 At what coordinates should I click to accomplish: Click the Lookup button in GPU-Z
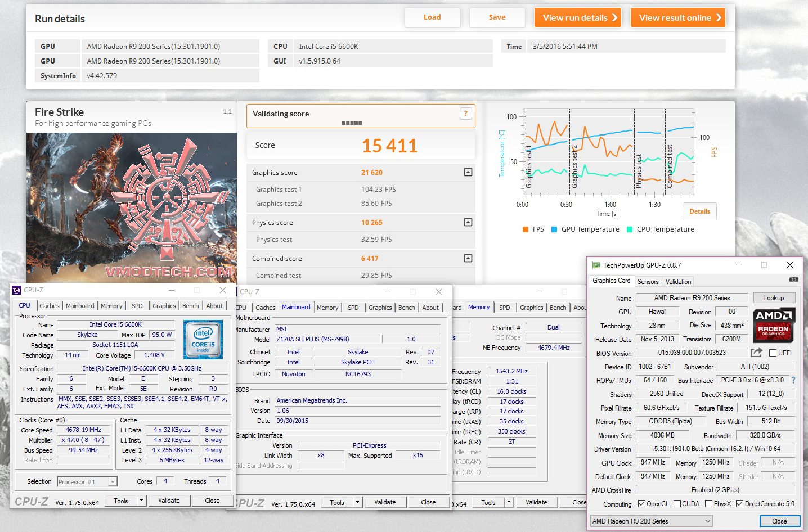774,298
